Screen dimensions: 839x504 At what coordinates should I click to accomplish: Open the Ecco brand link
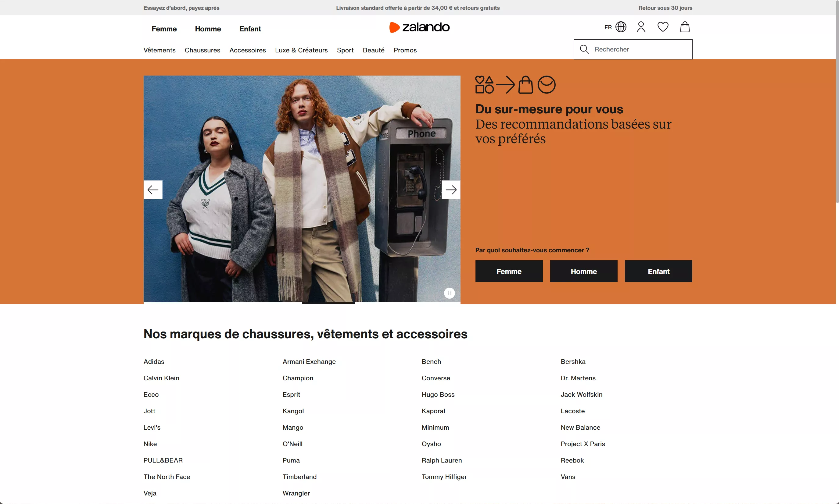(151, 395)
